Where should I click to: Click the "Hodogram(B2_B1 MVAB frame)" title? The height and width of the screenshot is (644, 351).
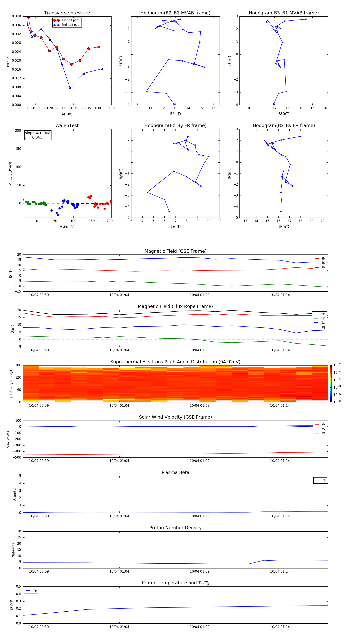175,13
